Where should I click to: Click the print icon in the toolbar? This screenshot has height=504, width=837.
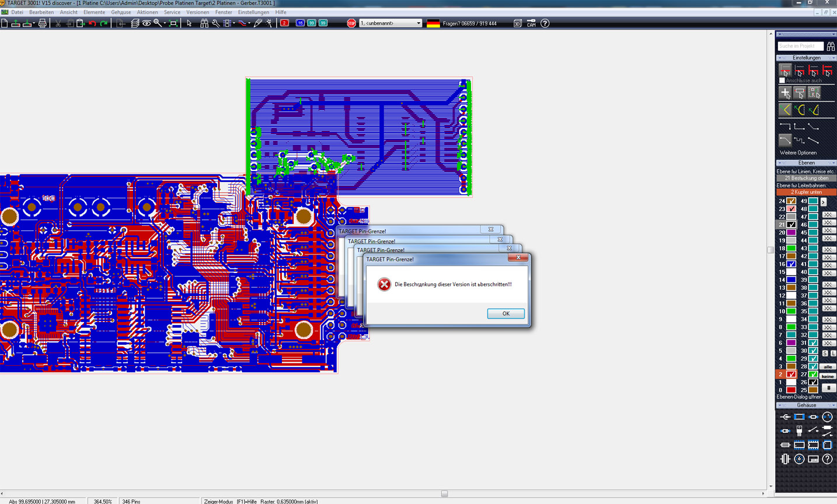point(42,23)
